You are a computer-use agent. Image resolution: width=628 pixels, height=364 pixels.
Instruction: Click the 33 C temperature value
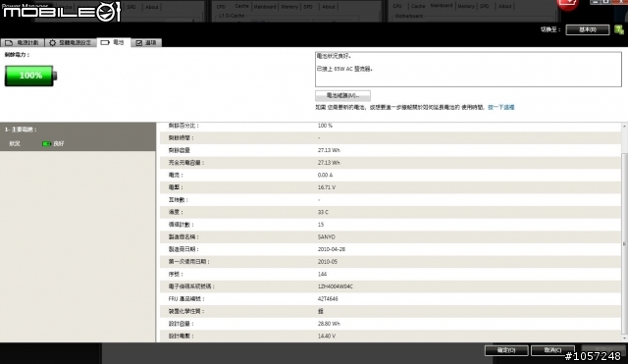click(x=323, y=212)
